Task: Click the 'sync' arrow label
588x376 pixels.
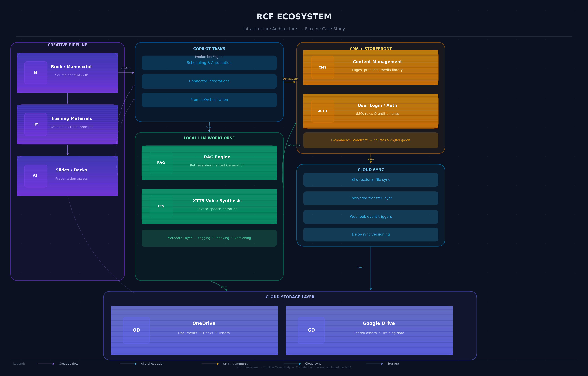Action: (360, 268)
